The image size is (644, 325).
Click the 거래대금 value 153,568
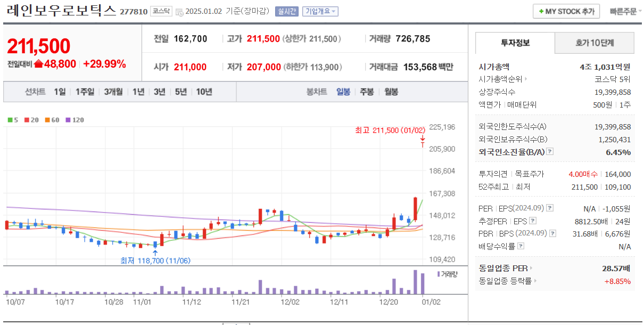[x=420, y=67]
